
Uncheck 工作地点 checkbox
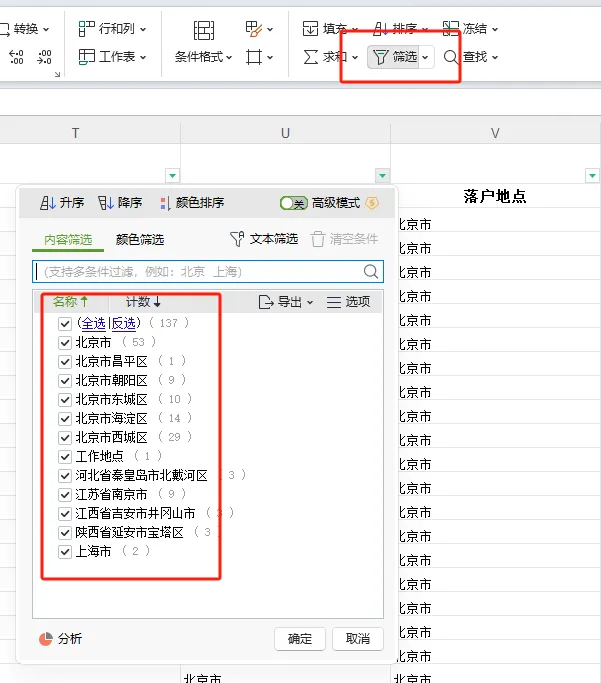65,456
